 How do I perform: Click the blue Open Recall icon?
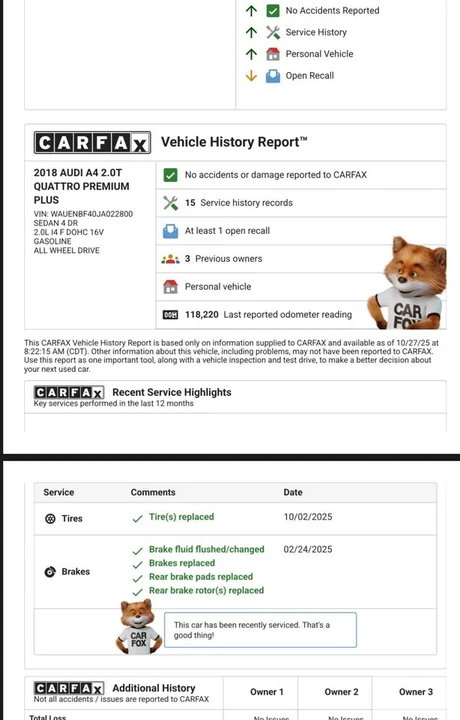(273, 76)
